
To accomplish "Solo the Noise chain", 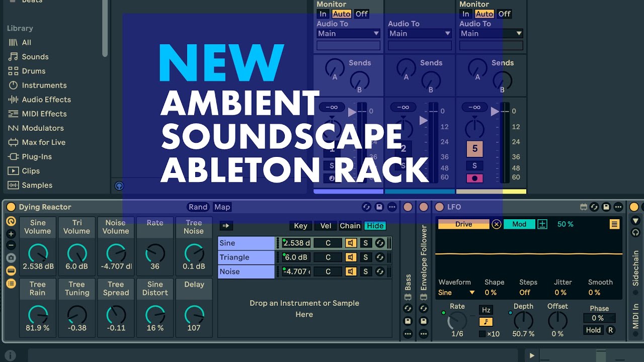I will (366, 271).
